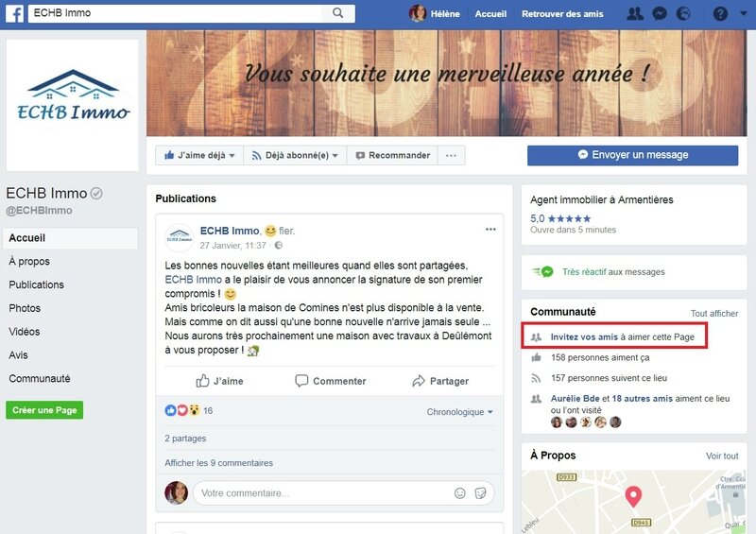Open the emoji picker in the comment box
The width and height of the screenshot is (756, 534).
[x=460, y=493]
